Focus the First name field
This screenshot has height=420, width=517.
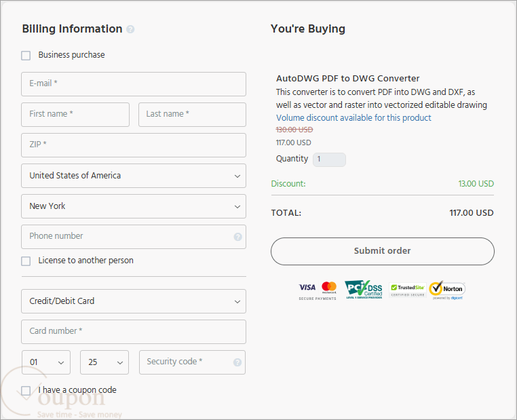[75, 115]
